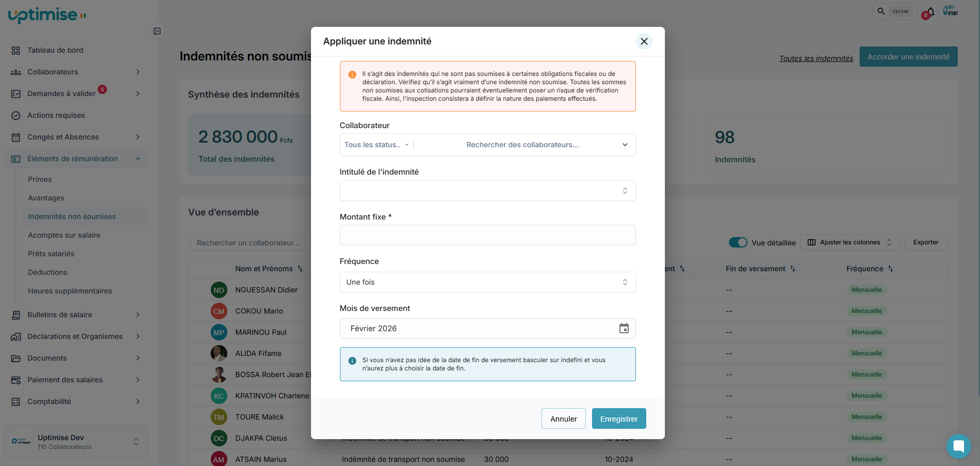This screenshot has width=980, height=466.
Task: Open Ajuster les colonnes selector
Action: tap(849, 242)
